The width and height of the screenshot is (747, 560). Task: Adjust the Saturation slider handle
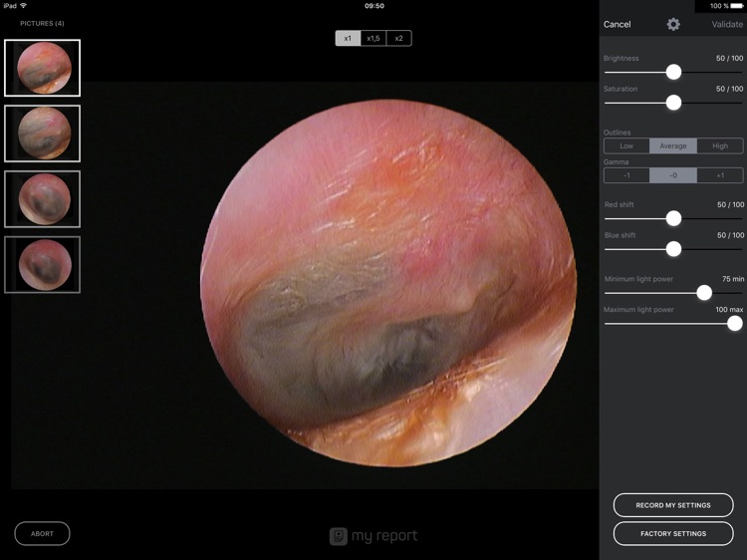point(673,103)
